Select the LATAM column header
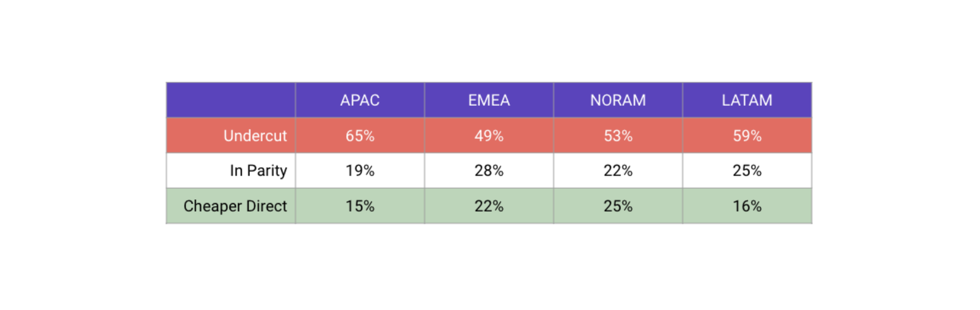The width and height of the screenshot is (980, 310). click(747, 100)
